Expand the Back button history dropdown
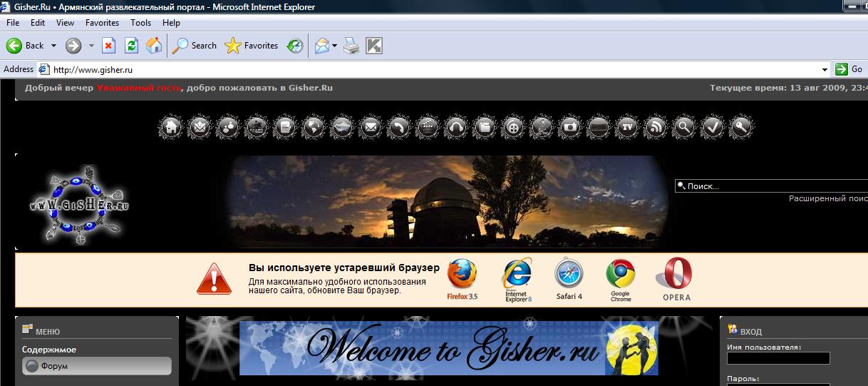The image size is (868, 386). 53,46
